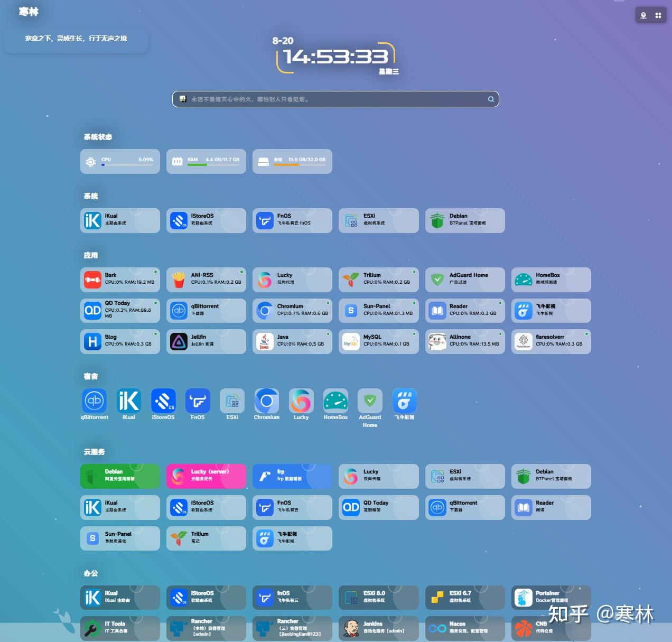This screenshot has height=642, width=672.
Task: Open the four-squares apps grid menu
Action: (658, 15)
